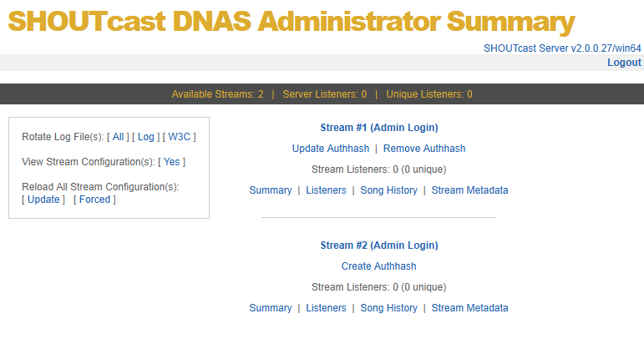This screenshot has height=349, width=644.
Task: Rotate the W3C log file
Action: (180, 137)
